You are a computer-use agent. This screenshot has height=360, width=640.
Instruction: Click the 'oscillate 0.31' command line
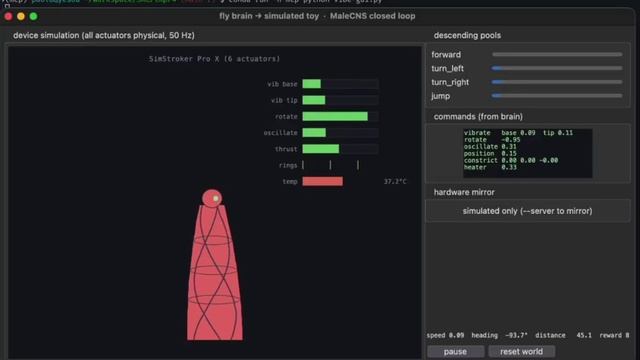[x=490, y=147]
